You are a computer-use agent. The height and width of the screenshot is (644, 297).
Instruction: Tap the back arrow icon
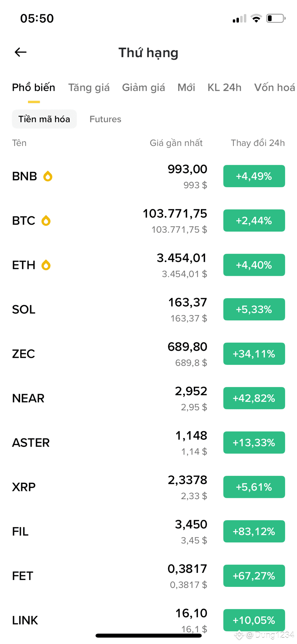tap(20, 52)
